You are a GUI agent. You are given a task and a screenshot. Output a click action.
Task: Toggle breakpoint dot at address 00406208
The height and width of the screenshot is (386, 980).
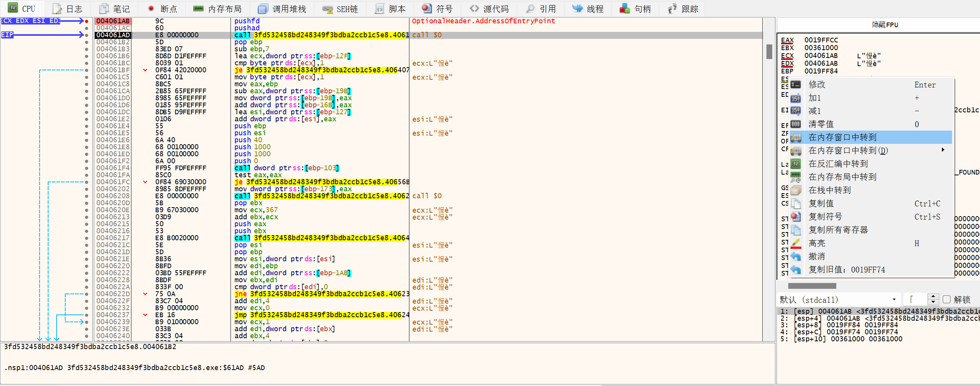(87, 196)
